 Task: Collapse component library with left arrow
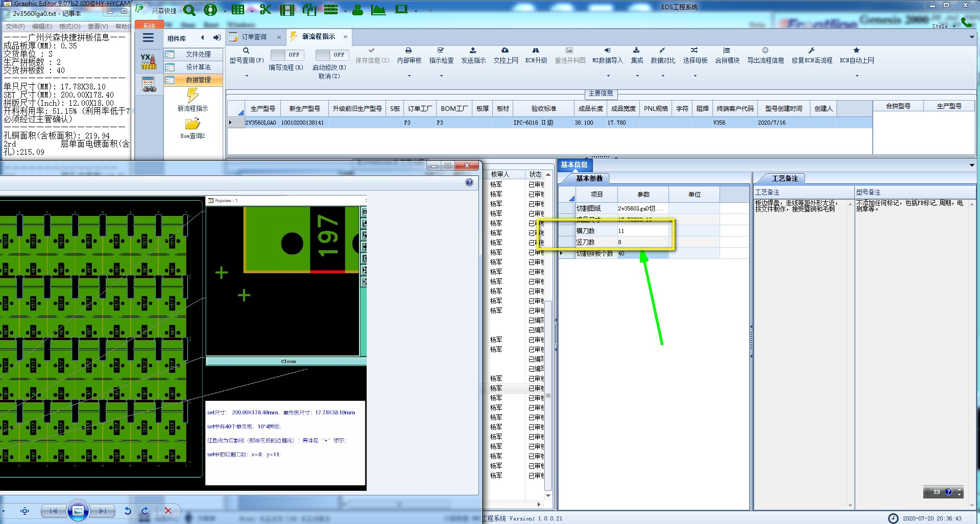(x=202, y=38)
